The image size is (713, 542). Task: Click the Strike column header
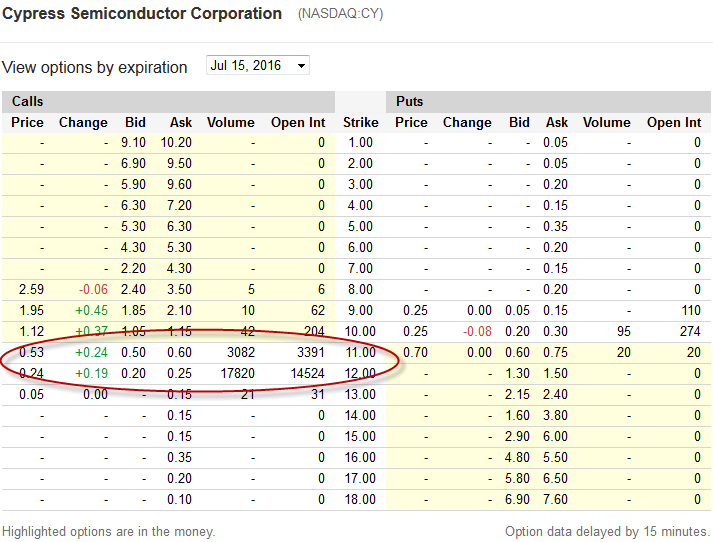[360, 122]
